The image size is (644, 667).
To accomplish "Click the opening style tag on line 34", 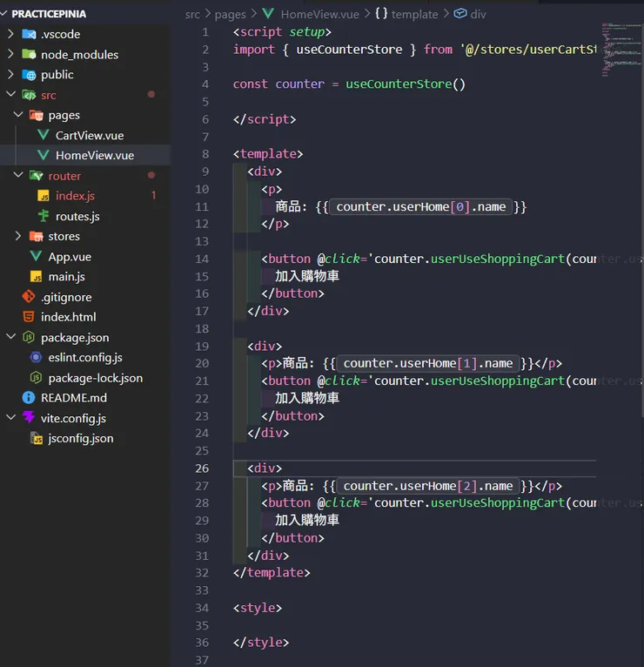I will [258, 608].
